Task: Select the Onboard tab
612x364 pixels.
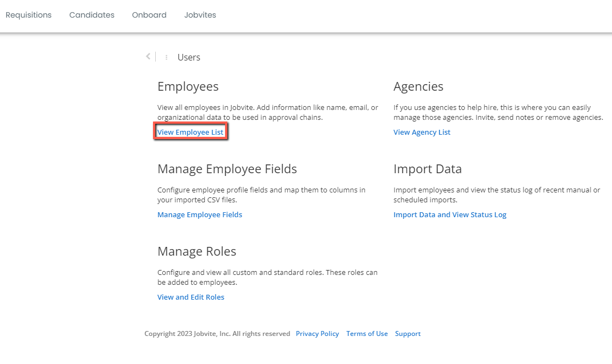Action: point(149,15)
